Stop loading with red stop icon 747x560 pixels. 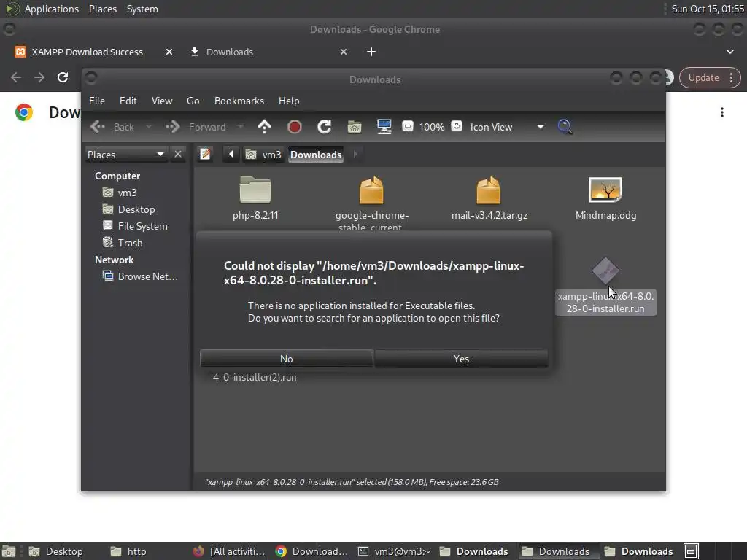coord(295,127)
